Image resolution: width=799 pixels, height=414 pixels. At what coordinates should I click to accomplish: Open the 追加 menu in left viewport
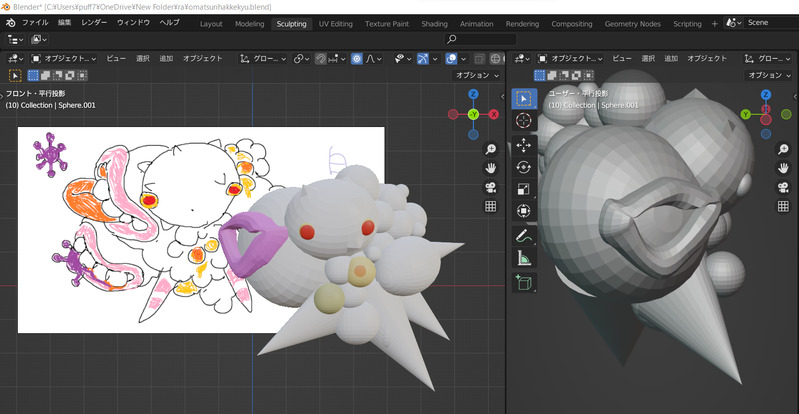tap(166, 59)
